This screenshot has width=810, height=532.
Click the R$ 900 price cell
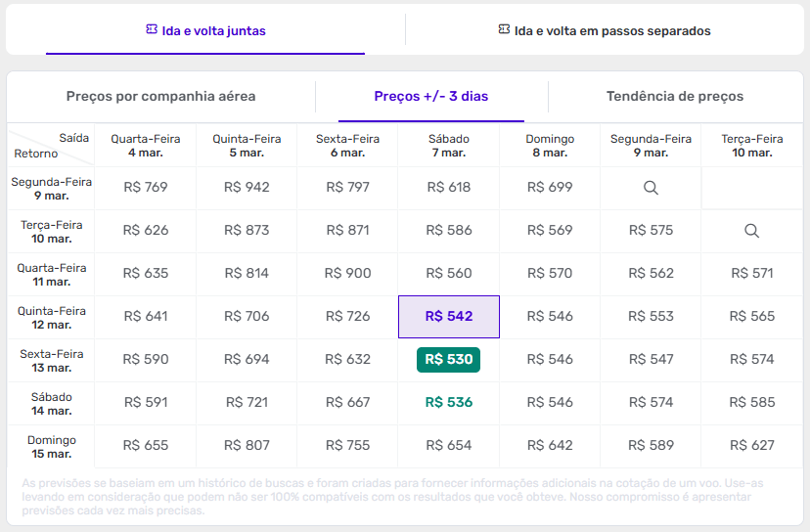pyautogui.click(x=348, y=274)
